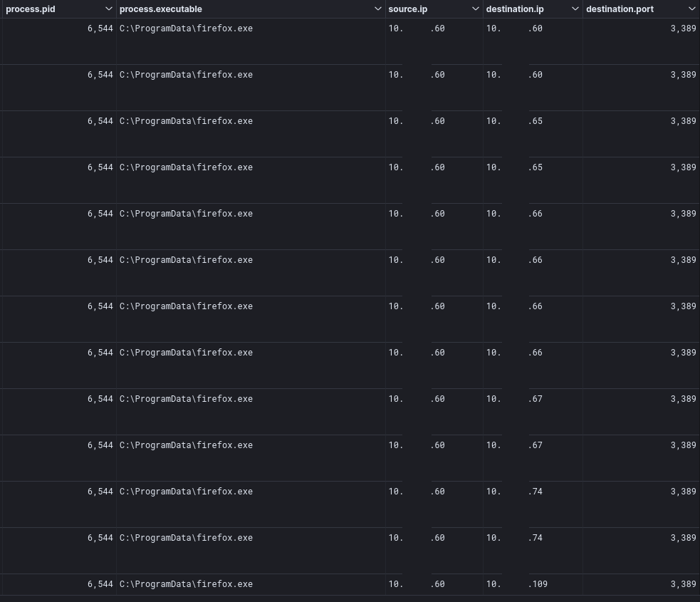This screenshot has height=602, width=700.
Task: Select the source.ip column header text
Action: click(407, 9)
